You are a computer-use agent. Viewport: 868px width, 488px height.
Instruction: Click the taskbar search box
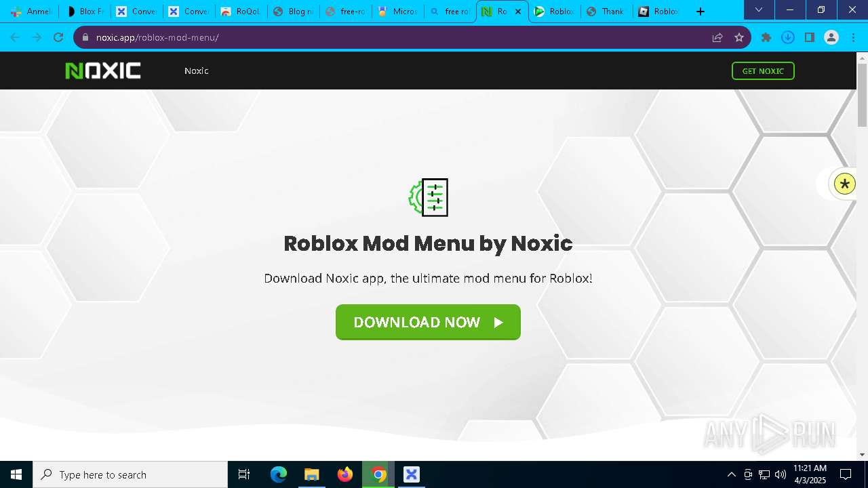130,474
